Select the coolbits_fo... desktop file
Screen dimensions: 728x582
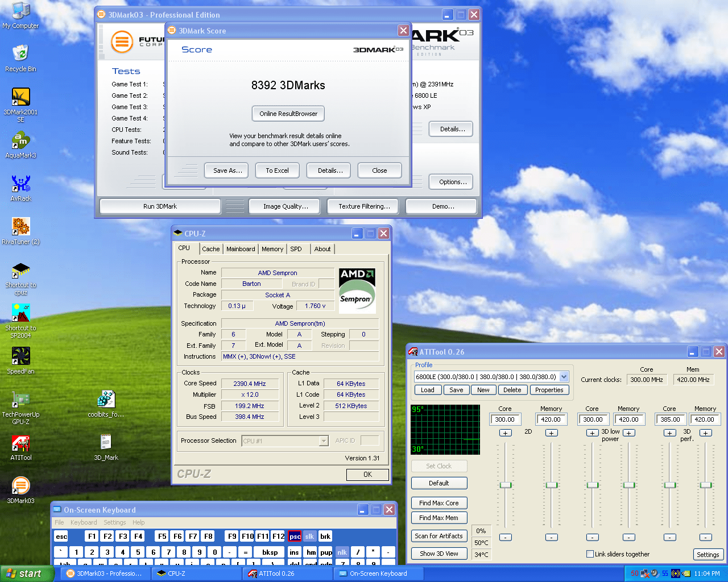106,404
